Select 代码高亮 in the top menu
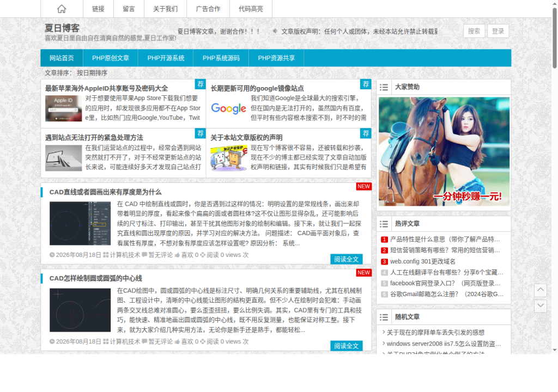The image size is (558, 392). click(x=251, y=9)
